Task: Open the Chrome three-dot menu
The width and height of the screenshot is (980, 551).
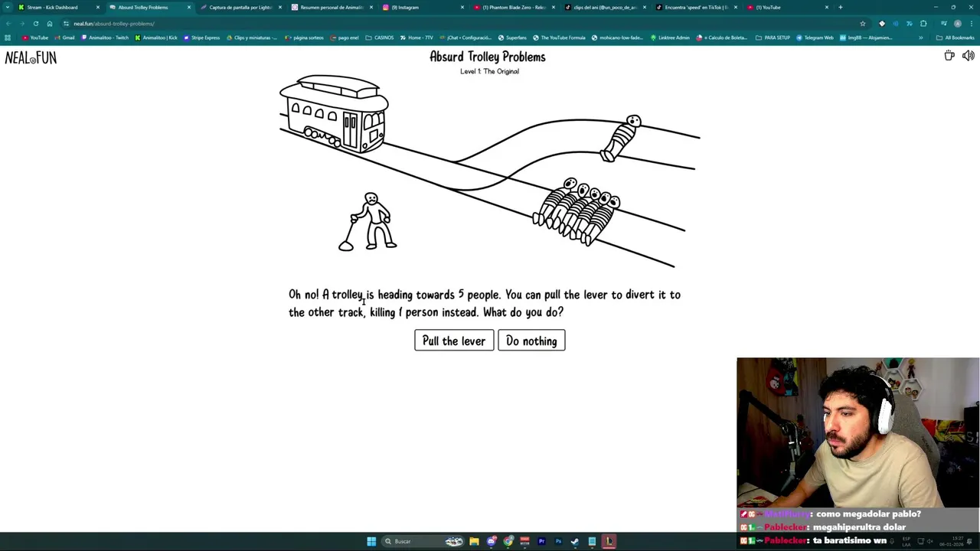Action: tap(972, 24)
